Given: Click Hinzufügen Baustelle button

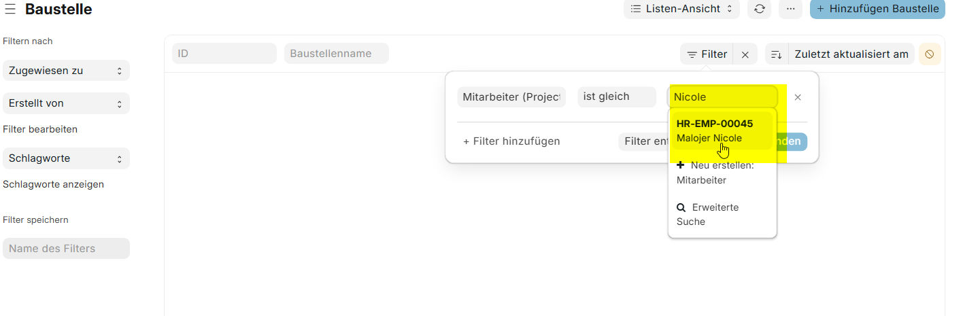Looking at the screenshot, I should 877,9.
